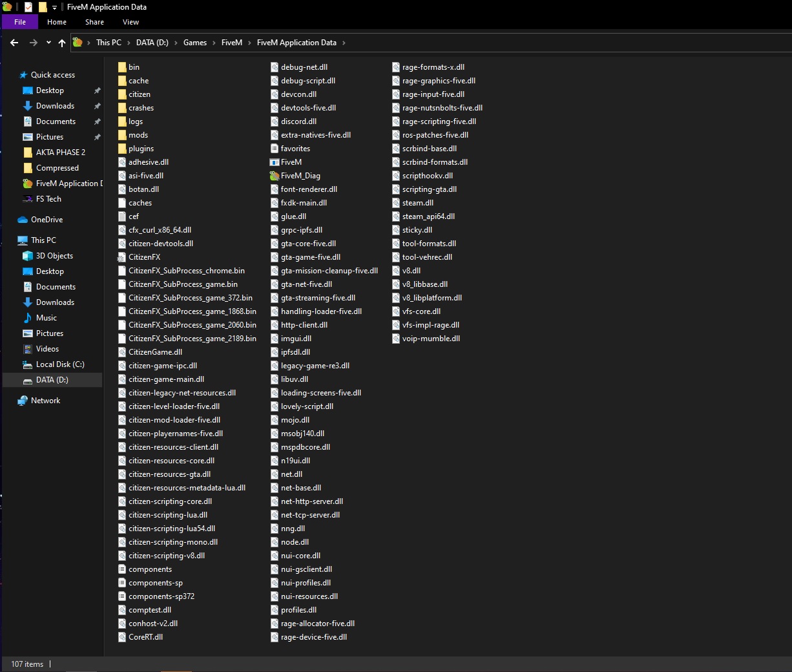Click the adhesive.dll file icon
This screenshot has width=792, height=672.
pyautogui.click(x=122, y=162)
